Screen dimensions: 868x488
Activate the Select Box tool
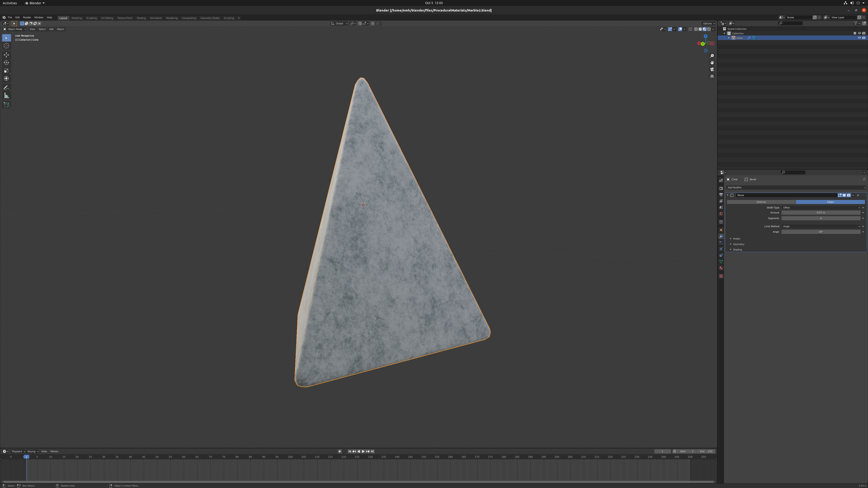click(6, 38)
